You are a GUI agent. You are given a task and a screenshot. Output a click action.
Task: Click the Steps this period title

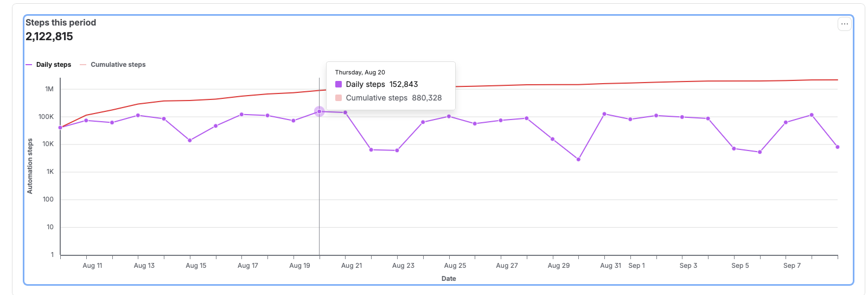(x=61, y=22)
